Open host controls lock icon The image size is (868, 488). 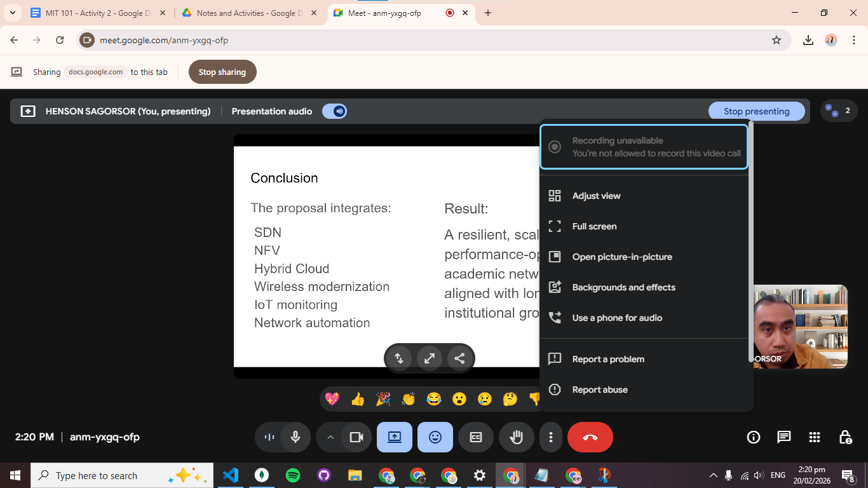point(845,437)
